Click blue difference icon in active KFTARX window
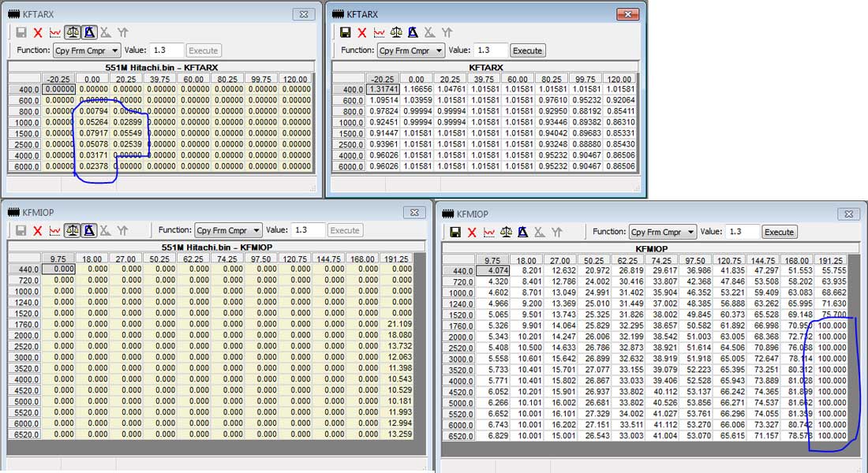868x473 pixels. [413, 32]
